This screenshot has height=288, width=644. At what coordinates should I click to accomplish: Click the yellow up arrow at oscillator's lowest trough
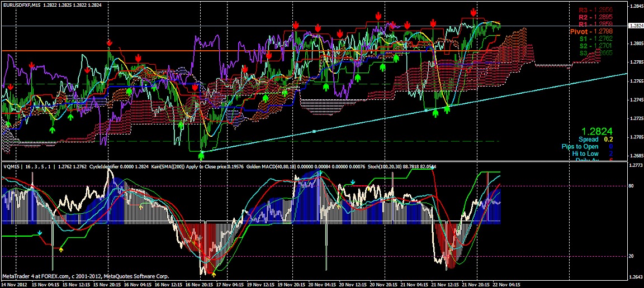pos(214,273)
